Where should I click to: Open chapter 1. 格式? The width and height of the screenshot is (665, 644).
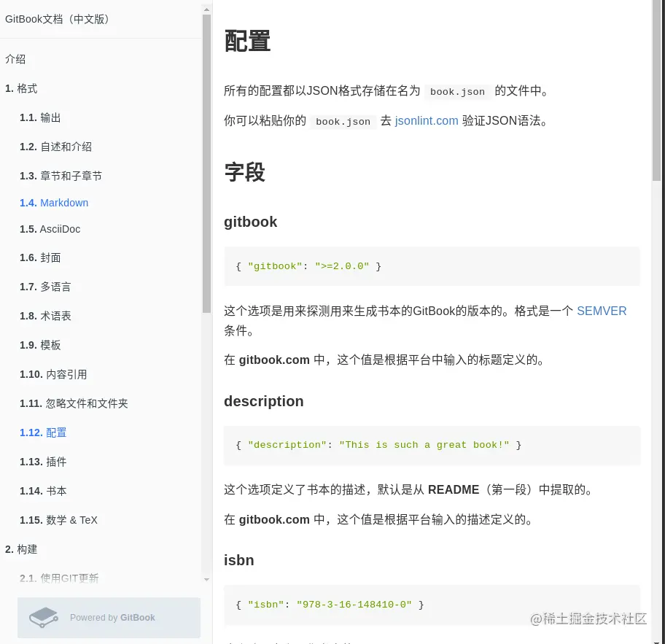click(x=21, y=88)
